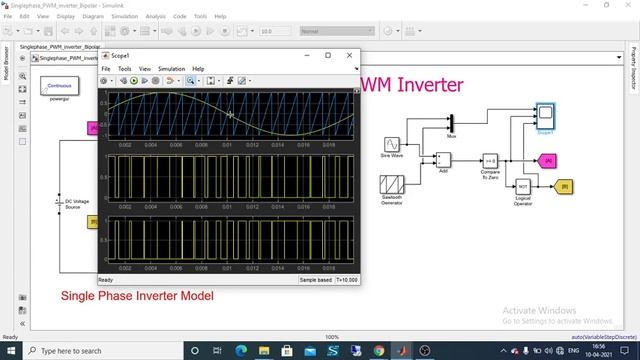Expand Scale Axes dropdown arrow in Scope1
This screenshot has height=360, width=640.
click(219, 81)
